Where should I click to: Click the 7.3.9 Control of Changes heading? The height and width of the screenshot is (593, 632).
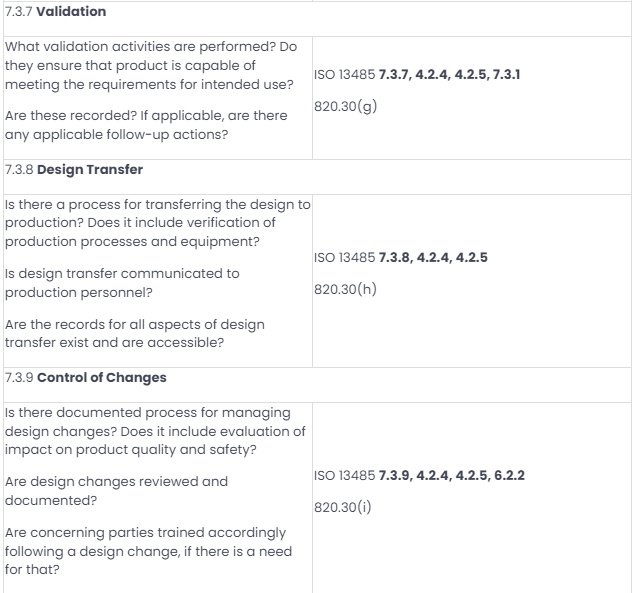pyautogui.click(x=85, y=378)
